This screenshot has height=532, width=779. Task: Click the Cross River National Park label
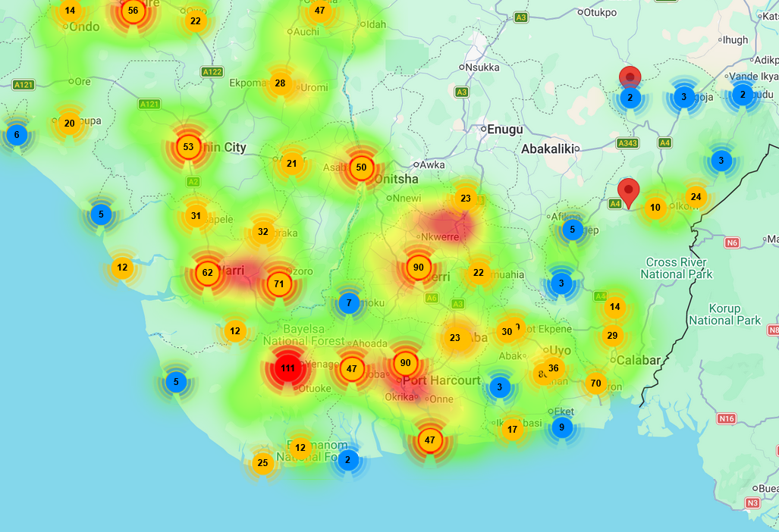tap(676, 268)
